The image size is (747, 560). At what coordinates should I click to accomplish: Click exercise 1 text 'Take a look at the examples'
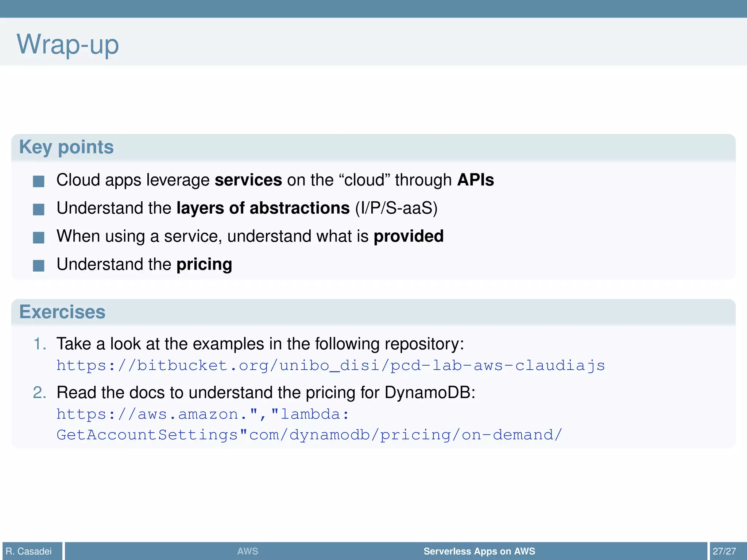coord(260,344)
